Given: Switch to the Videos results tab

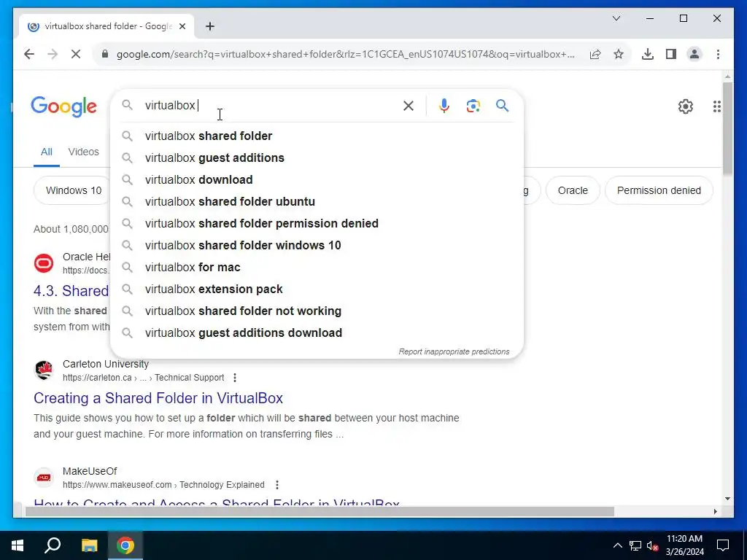Looking at the screenshot, I should (x=83, y=152).
